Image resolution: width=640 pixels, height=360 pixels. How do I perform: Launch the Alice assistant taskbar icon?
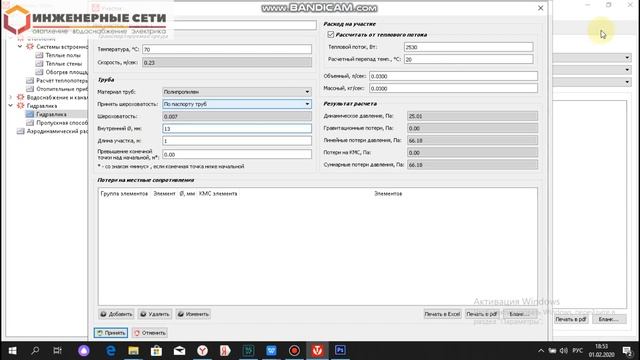pyautogui.click(x=84, y=350)
